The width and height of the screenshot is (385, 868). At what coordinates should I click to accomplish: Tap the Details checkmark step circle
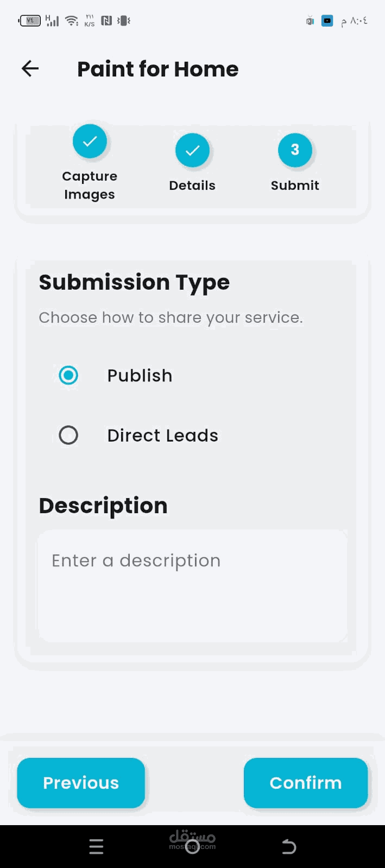[x=192, y=150]
